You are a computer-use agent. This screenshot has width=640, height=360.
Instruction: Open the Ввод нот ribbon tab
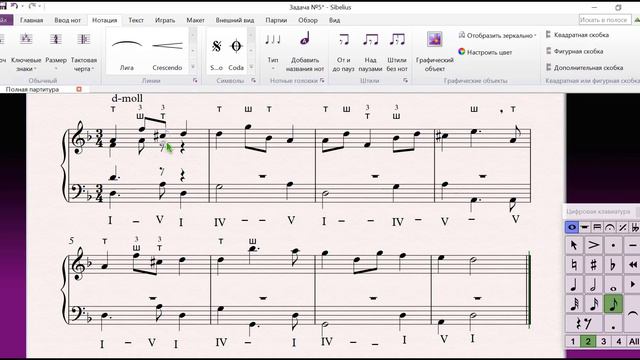tap(68, 20)
